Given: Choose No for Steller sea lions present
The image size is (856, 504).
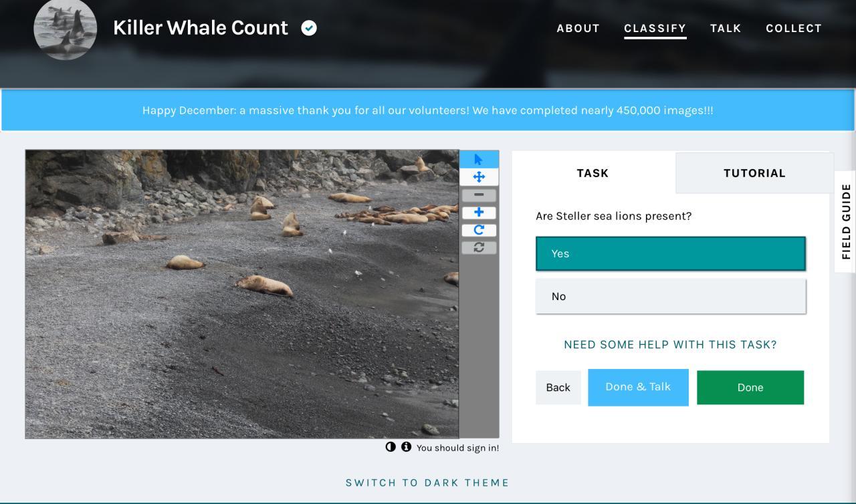Looking at the screenshot, I should tap(671, 296).
